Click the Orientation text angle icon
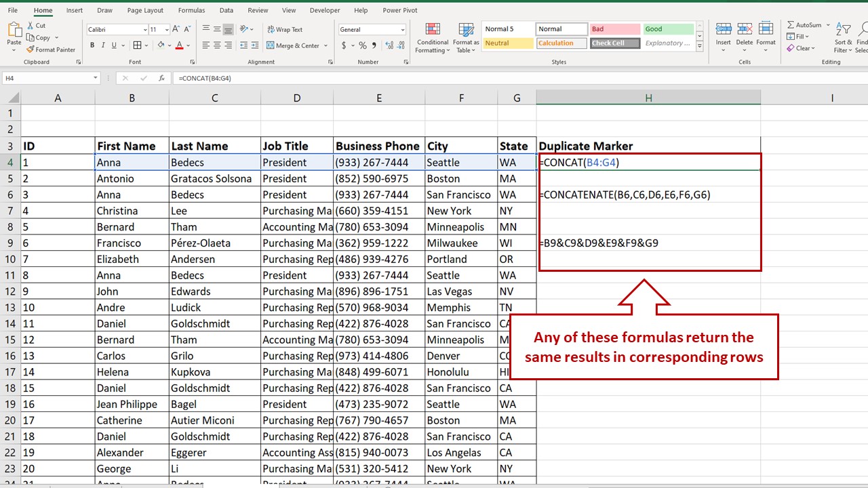 (245, 29)
